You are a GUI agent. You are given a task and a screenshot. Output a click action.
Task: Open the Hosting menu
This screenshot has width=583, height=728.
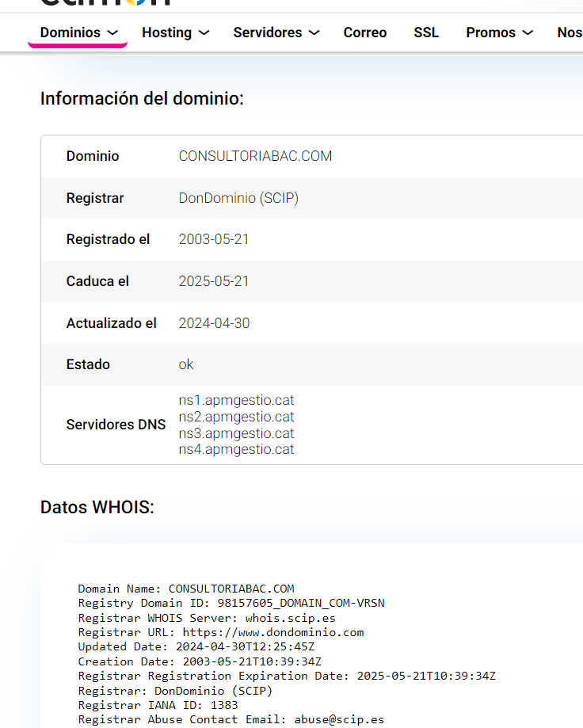(176, 32)
